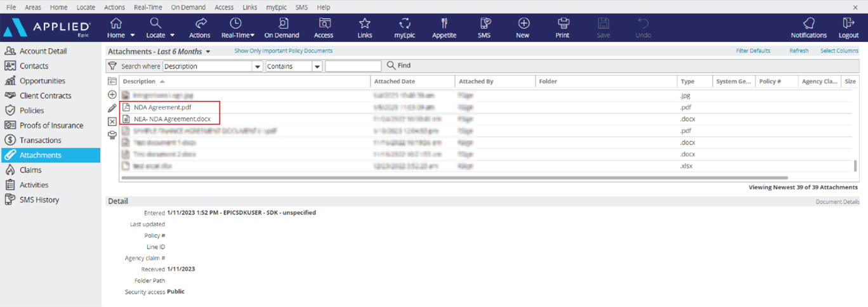Image resolution: width=868 pixels, height=307 pixels.
Task: Click the Logout icon
Action: click(x=848, y=27)
